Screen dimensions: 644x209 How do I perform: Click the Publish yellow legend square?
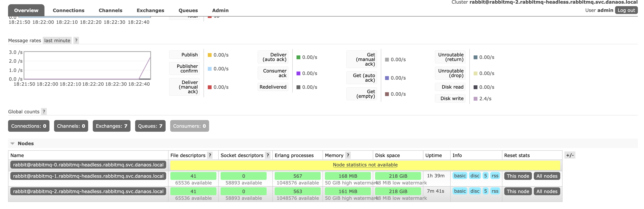click(209, 55)
